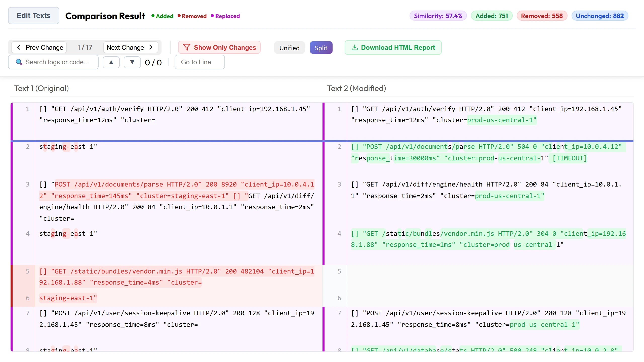
Task: Jump to the next change
Action: (x=130, y=48)
